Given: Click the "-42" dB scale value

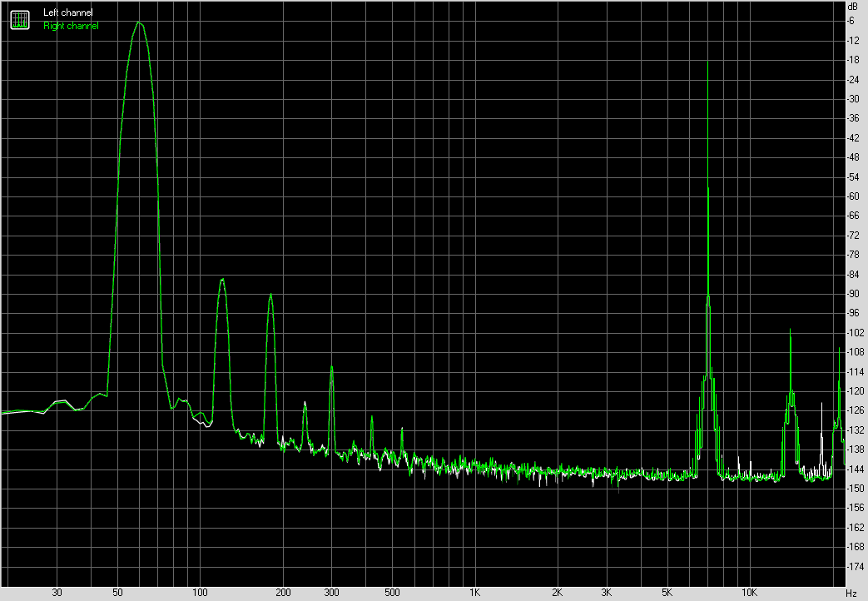Looking at the screenshot, I should tap(853, 138).
